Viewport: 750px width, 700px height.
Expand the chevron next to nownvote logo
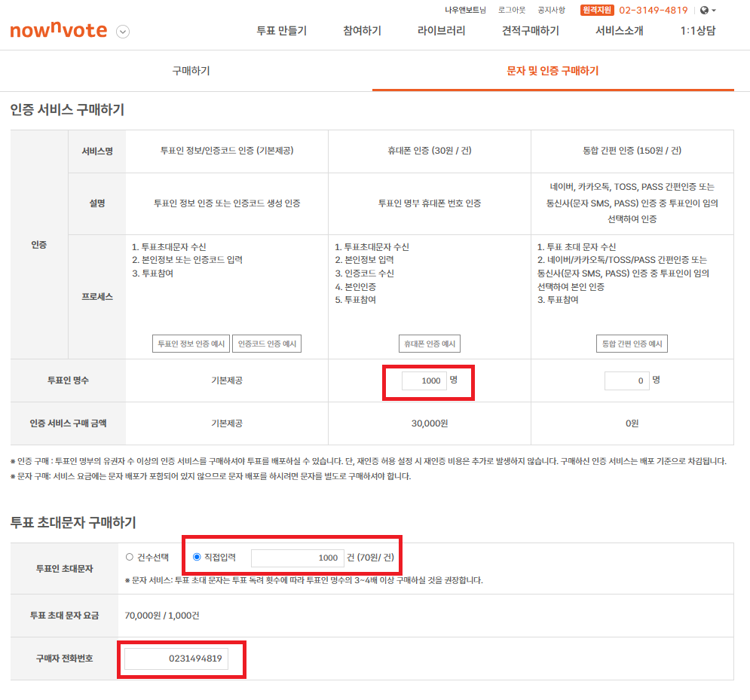[123, 32]
